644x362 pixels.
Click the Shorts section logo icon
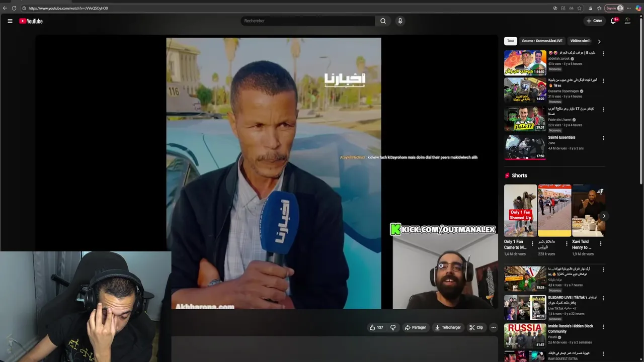pos(507,175)
